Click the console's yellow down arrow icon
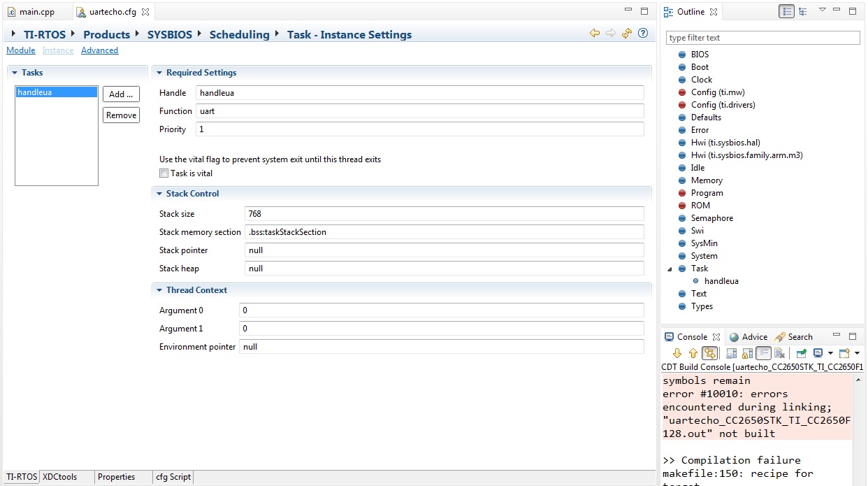 click(677, 353)
